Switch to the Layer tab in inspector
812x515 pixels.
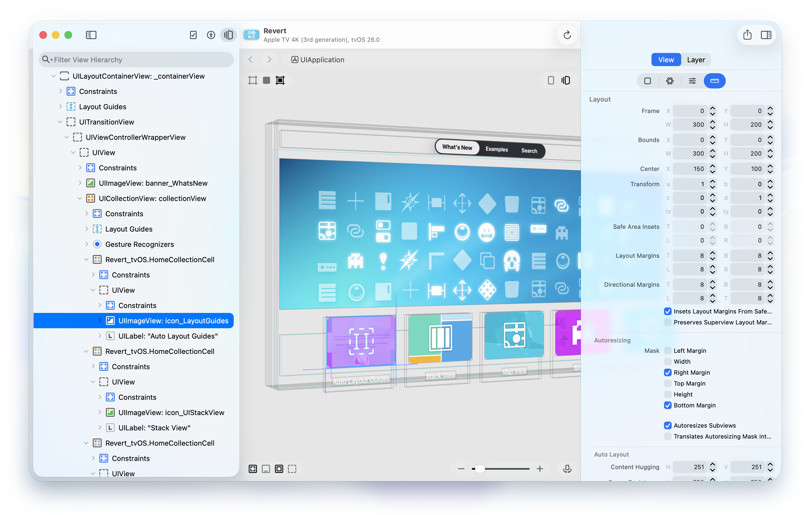tap(696, 60)
